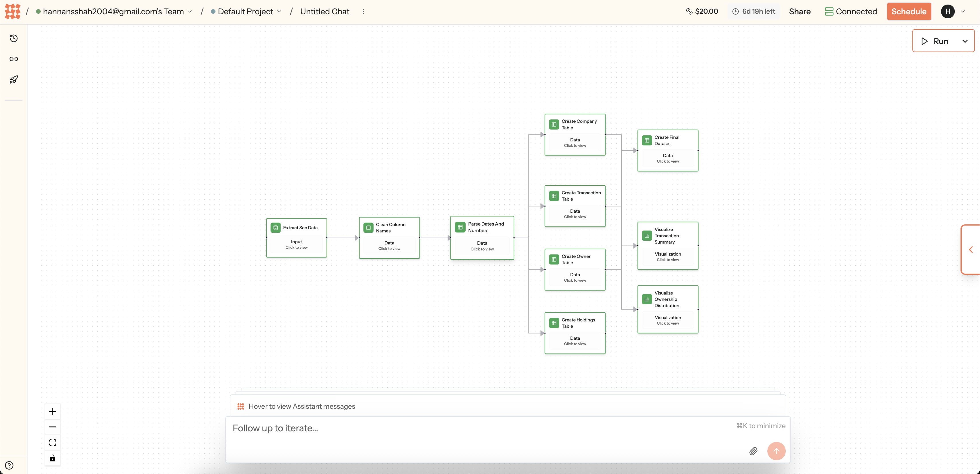
Task: Click the Share button
Action: [x=799, y=11]
